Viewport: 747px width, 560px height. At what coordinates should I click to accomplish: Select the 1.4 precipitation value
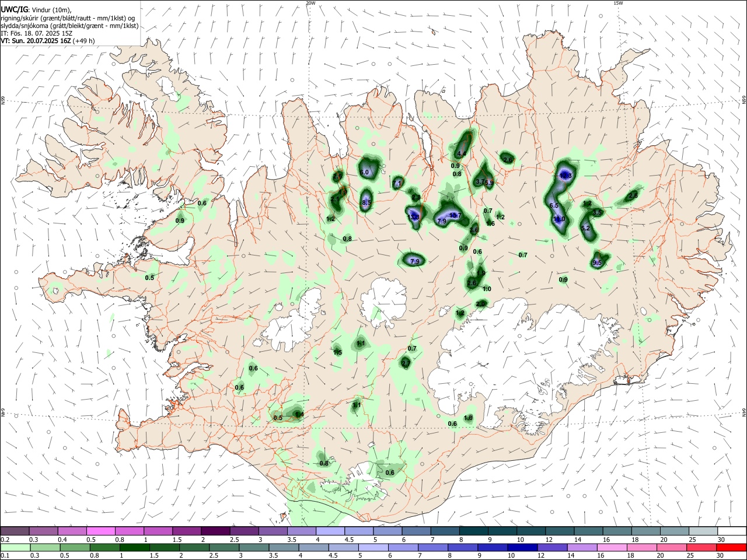(299, 415)
